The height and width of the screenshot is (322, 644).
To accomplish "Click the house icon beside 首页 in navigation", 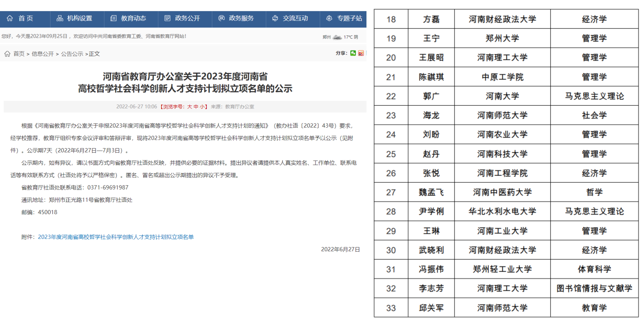I will tap(10, 18).
